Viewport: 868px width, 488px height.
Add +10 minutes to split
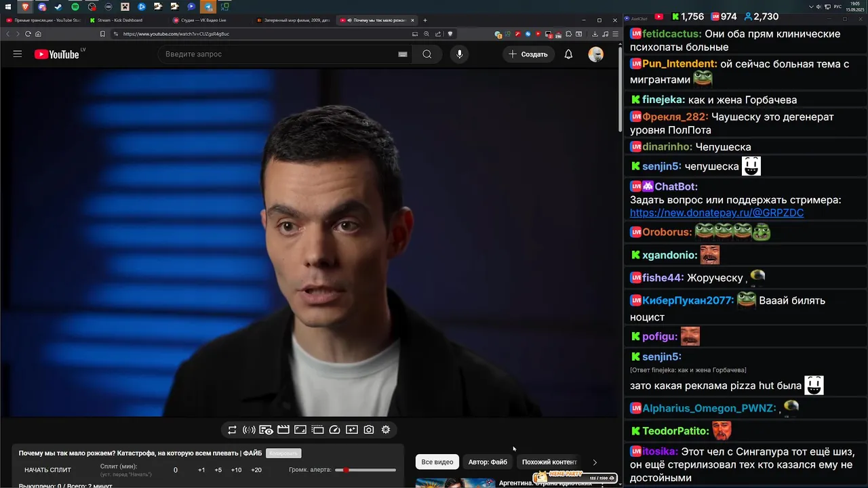pyautogui.click(x=236, y=470)
